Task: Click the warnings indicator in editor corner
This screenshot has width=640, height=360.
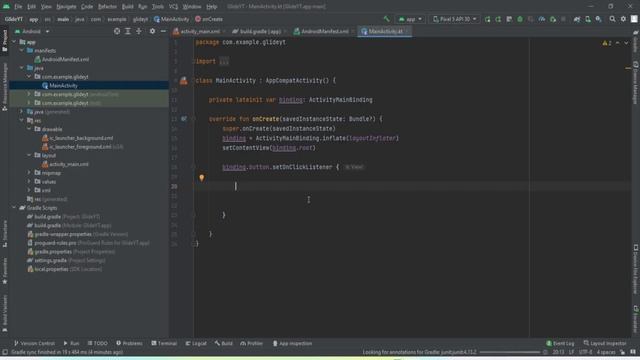Action: (607, 43)
